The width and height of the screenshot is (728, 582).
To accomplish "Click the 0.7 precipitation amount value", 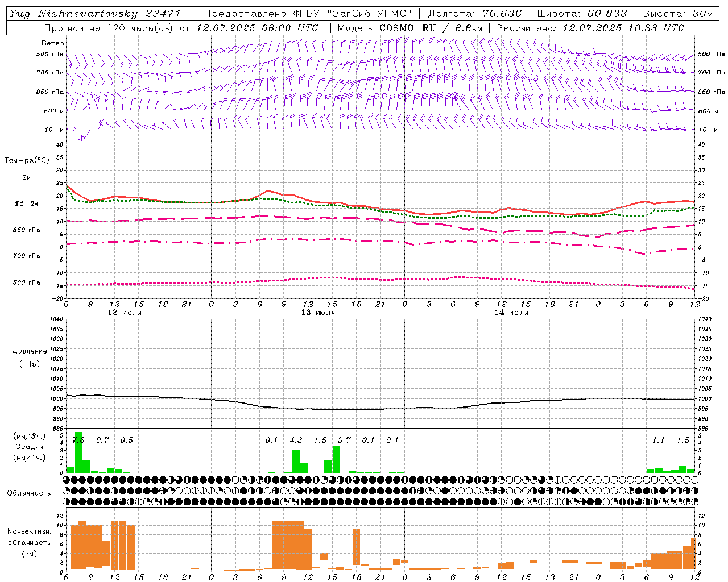I will click(x=102, y=440).
